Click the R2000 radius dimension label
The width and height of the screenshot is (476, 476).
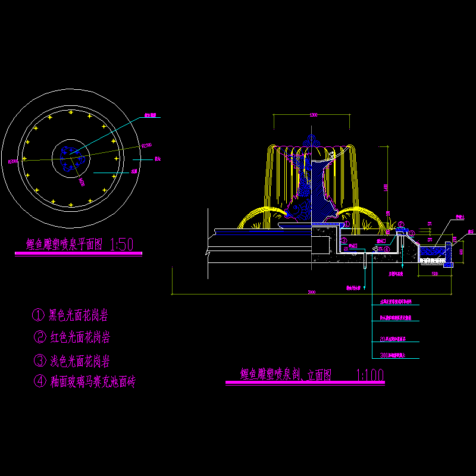(12, 161)
